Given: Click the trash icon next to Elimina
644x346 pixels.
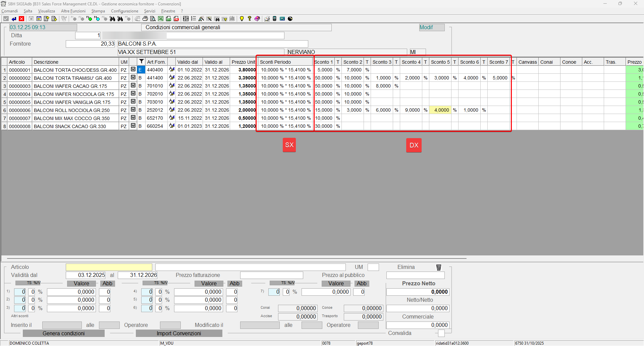Looking at the screenshot, I should 438,267.
